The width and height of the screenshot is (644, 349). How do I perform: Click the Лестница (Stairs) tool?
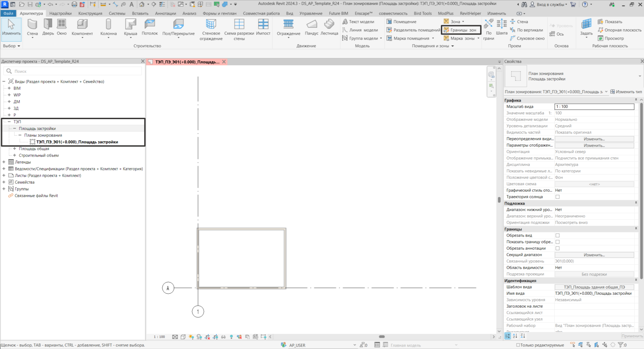329,27
